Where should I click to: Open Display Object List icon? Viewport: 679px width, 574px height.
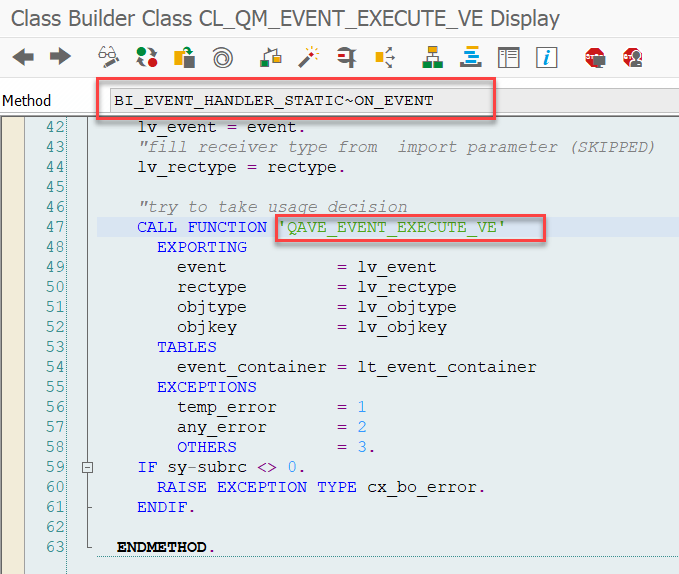[385, 57]
